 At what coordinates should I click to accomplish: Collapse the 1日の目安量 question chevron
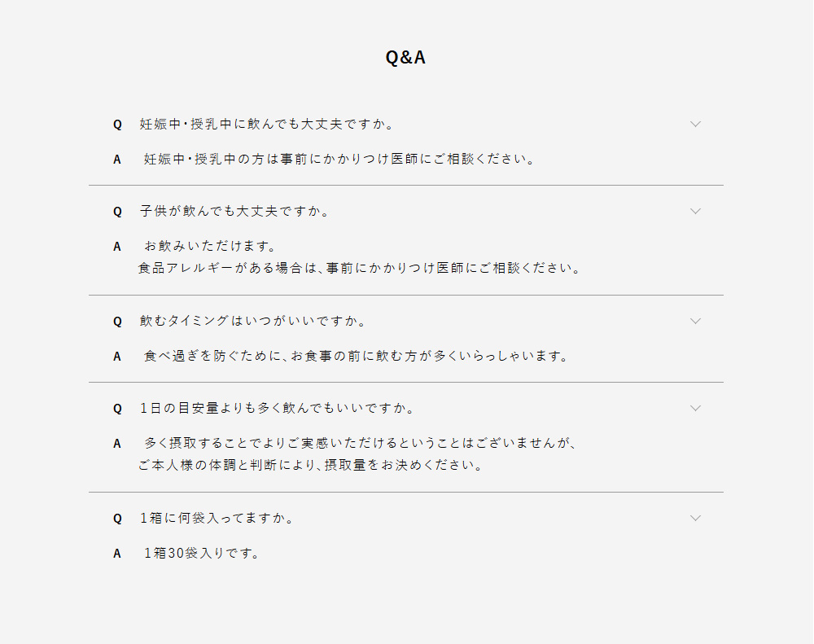point(695,408)
